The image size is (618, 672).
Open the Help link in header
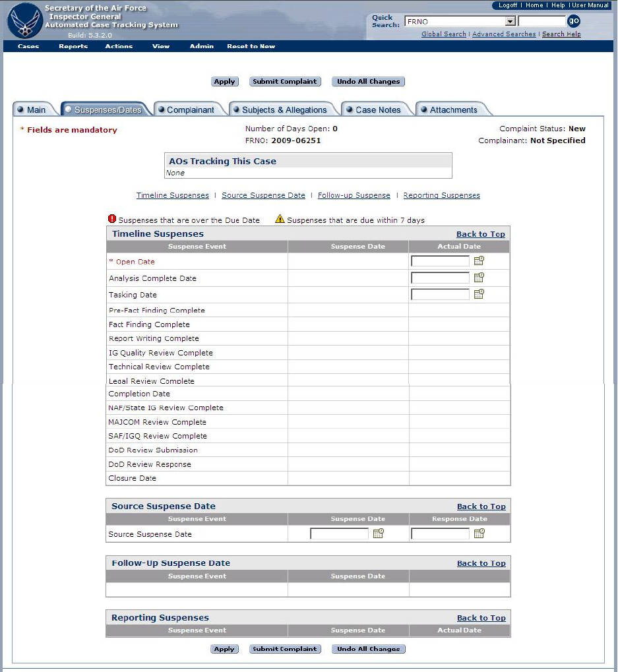tap(558, 5)
